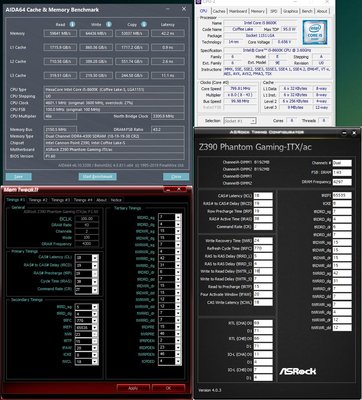
Task: Open the Command Rate (CR) dropdown in MemTweakIt
Action: pyautogui.click(x=95, y=290)
